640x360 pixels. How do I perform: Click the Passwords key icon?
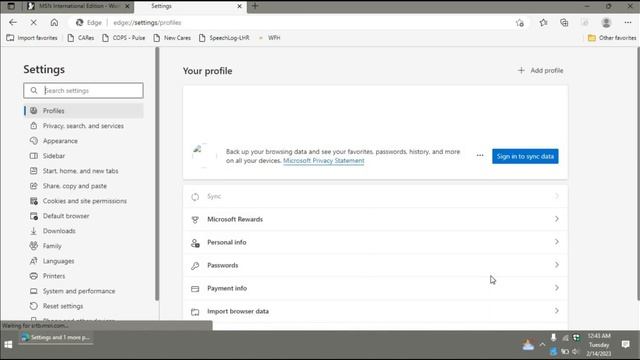click(x=195, y=266)
